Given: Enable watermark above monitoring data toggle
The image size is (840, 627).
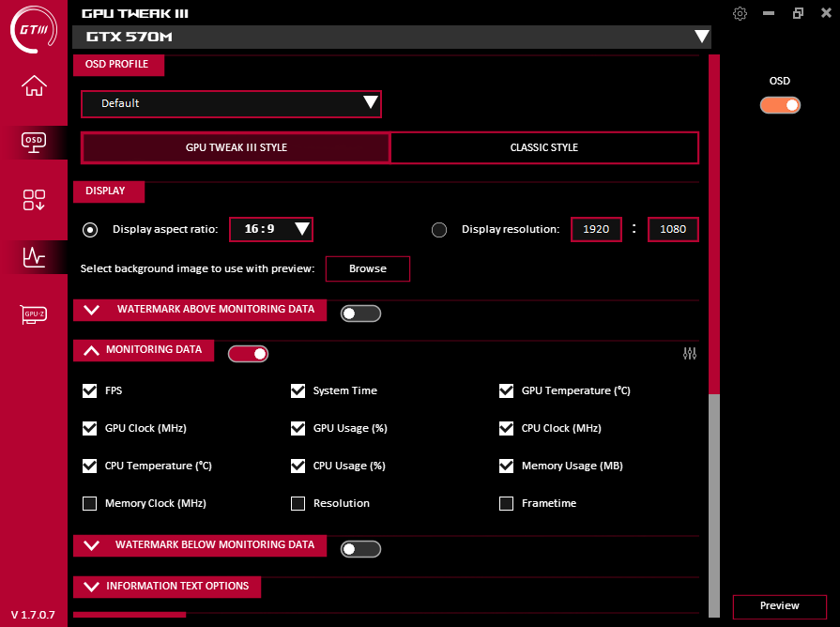Looking at the screenshot, I should click(x=360, y=313).
